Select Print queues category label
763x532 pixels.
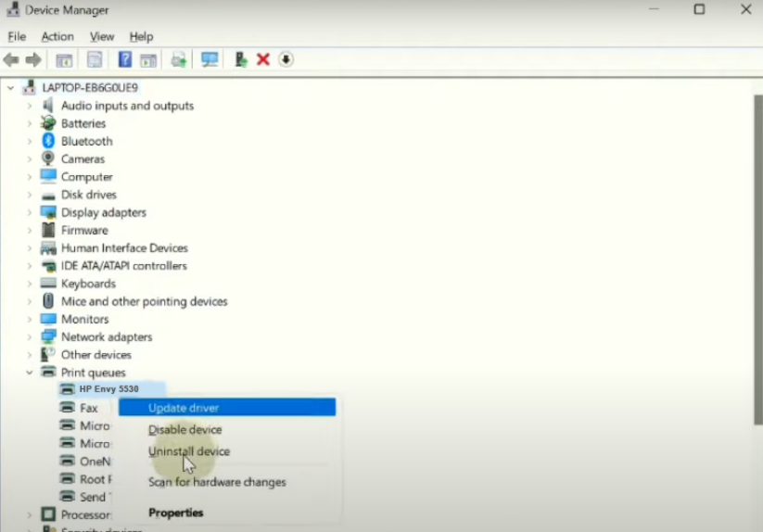tap(94, 373)
